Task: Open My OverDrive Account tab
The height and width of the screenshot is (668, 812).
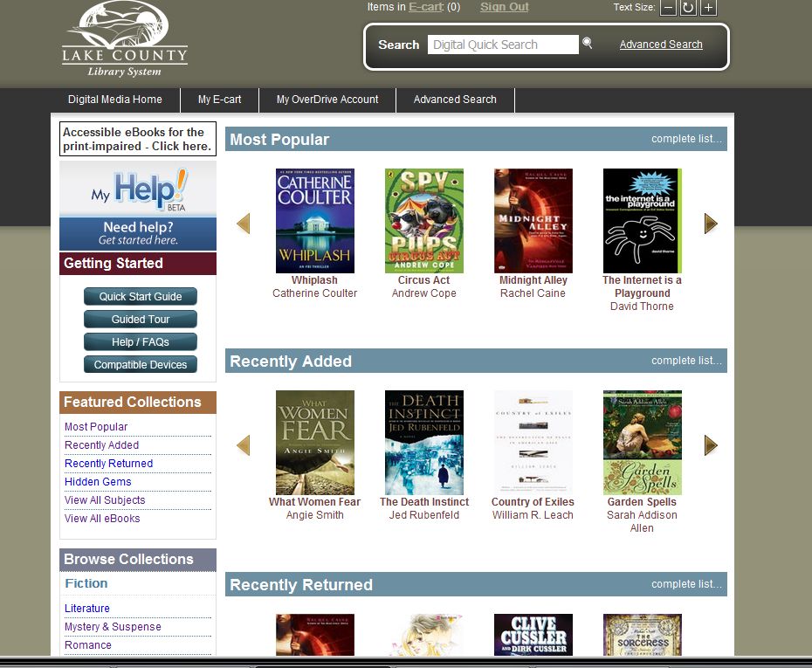Action: (x=327, y=100)
